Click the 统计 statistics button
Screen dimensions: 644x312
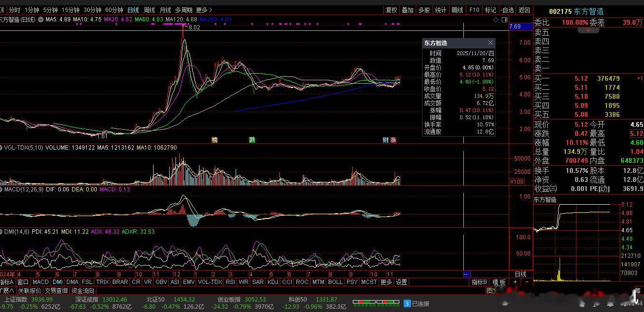tap(441, 9)
